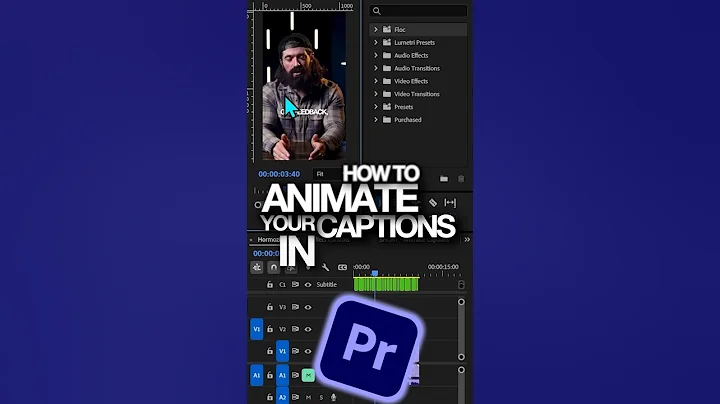
Task: Toggle V1 track targeting
Action: pos(282,351)
